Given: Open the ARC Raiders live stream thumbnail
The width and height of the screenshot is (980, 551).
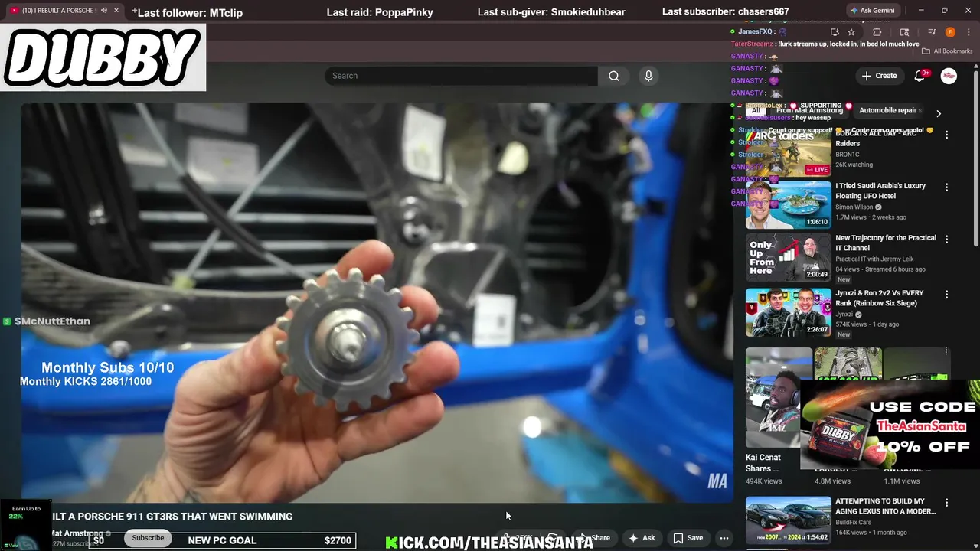Looking at the screenshot, I should click(x=788, y=153).
